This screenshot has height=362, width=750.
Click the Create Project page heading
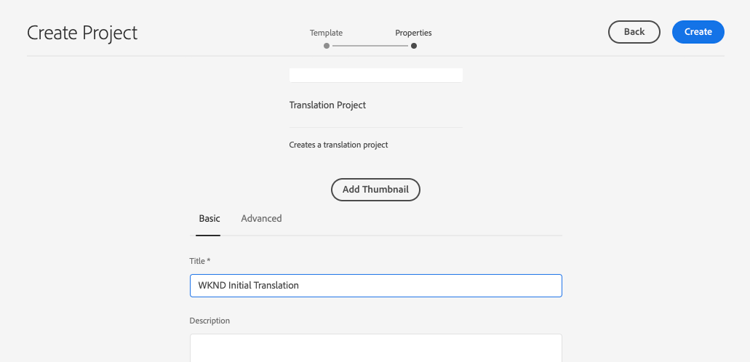point(82,33)
